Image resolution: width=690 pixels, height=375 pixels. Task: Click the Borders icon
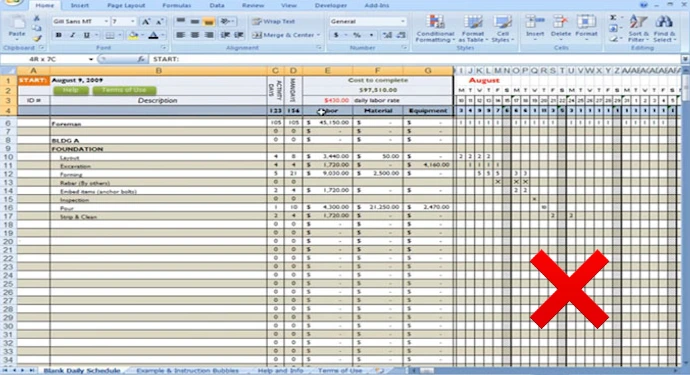(110, 35)
